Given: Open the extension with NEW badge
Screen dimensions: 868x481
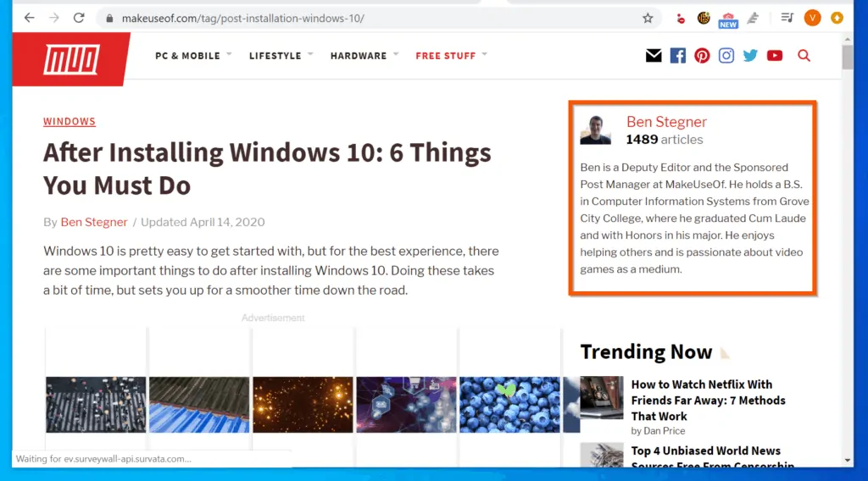Looking at the screenshot, I should [x=728, y=20].
